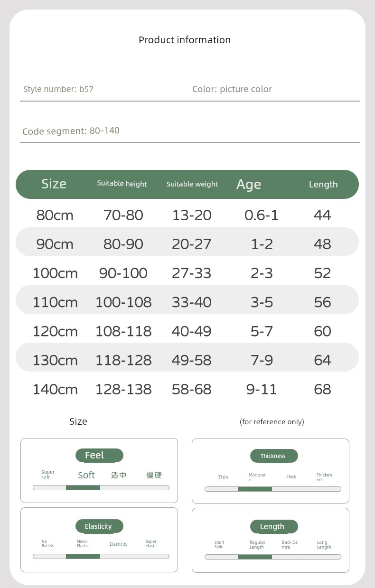Viewport: 375px width, 588px height.
Task: Click the Size column header
Action: 54,184
